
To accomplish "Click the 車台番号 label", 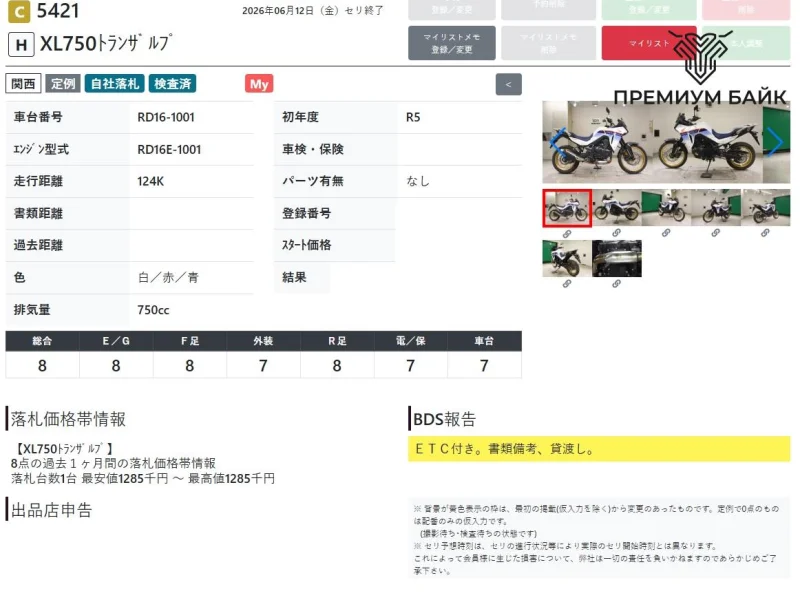I will coord(38,117).
